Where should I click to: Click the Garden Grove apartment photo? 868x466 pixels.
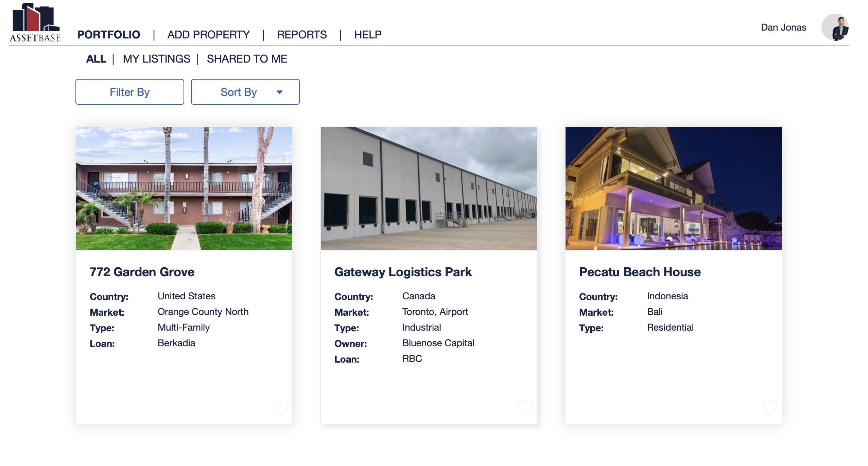(184, 188)
